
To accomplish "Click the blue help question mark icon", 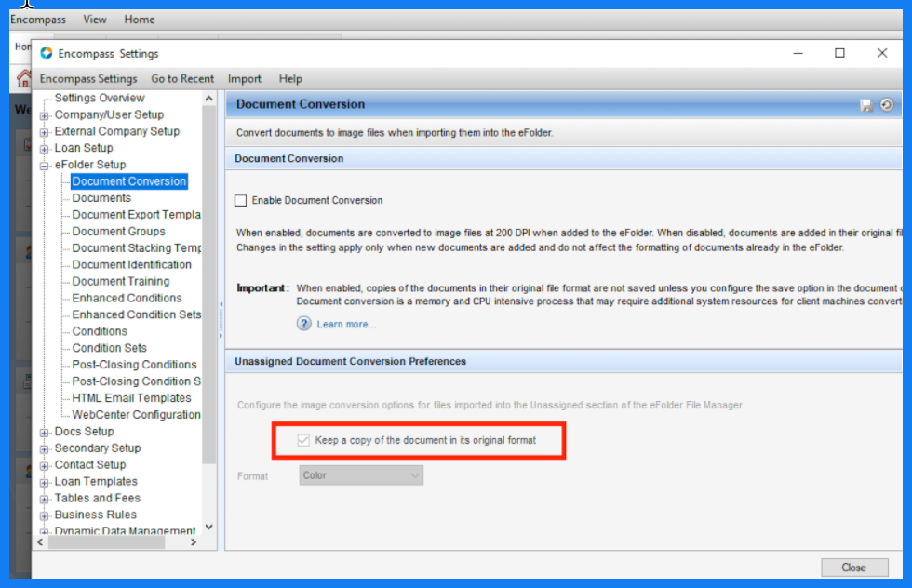I will [x=304, y=324].
